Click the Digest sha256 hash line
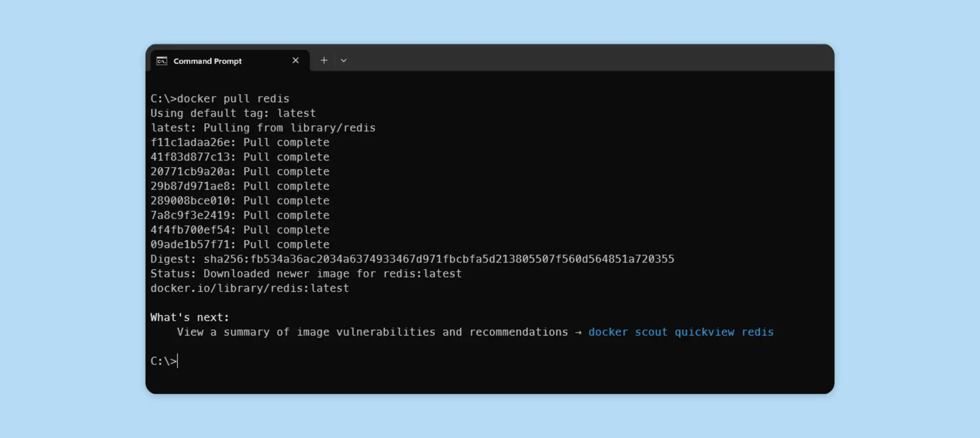Screen dimensions: 980x438 click(x=412, y=259)
